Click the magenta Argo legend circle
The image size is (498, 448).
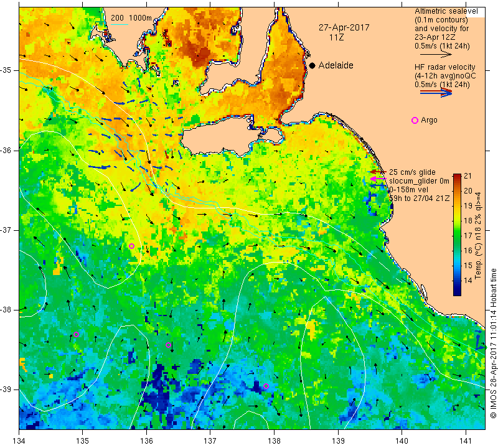coord(415,120)
